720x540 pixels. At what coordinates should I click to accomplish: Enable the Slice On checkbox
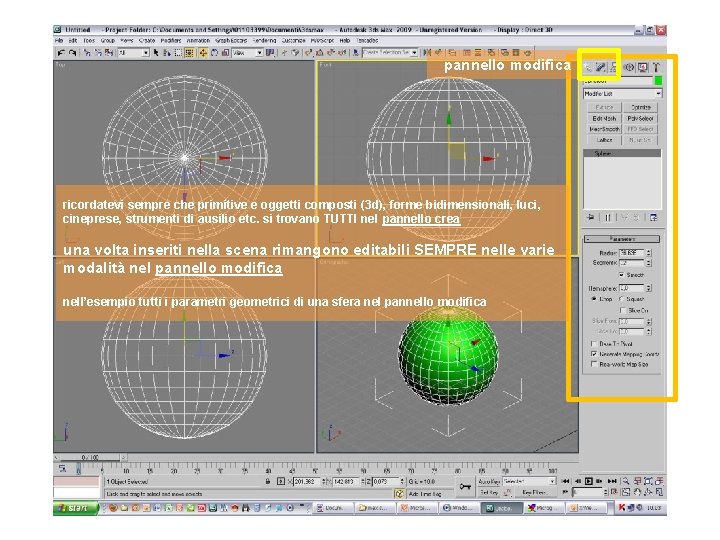point(623,310)
